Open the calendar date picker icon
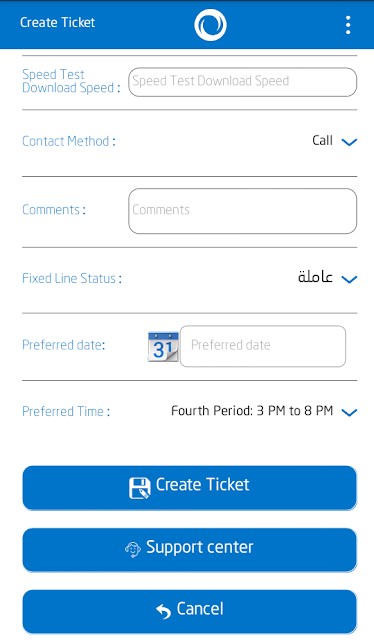 163,347
